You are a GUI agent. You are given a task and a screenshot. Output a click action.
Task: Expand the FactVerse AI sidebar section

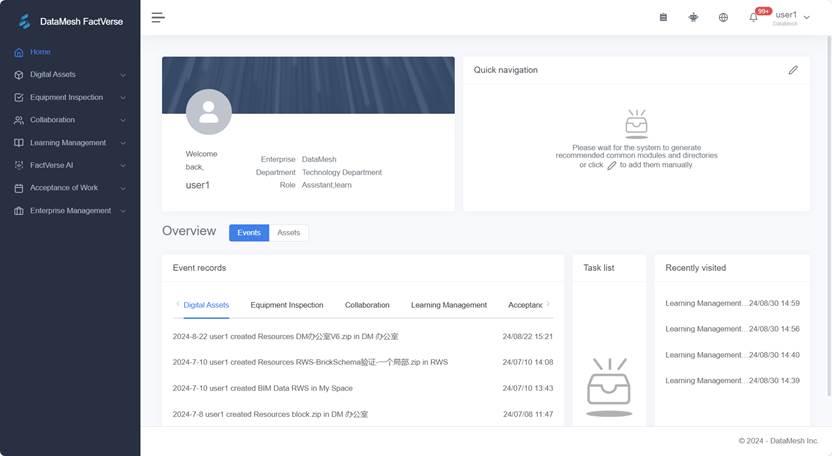[70, 165]
